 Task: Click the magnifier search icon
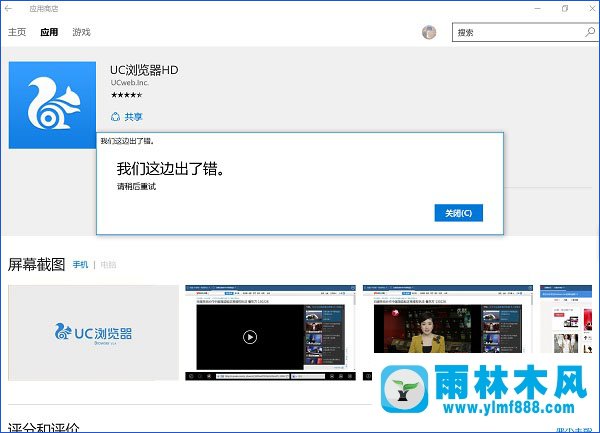[x=590, y=33]
